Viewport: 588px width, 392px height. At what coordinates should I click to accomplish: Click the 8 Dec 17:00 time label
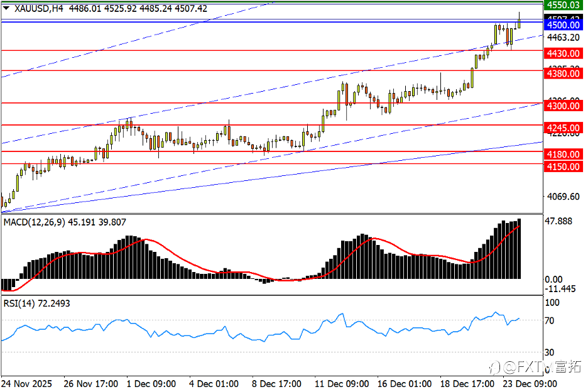276,384
